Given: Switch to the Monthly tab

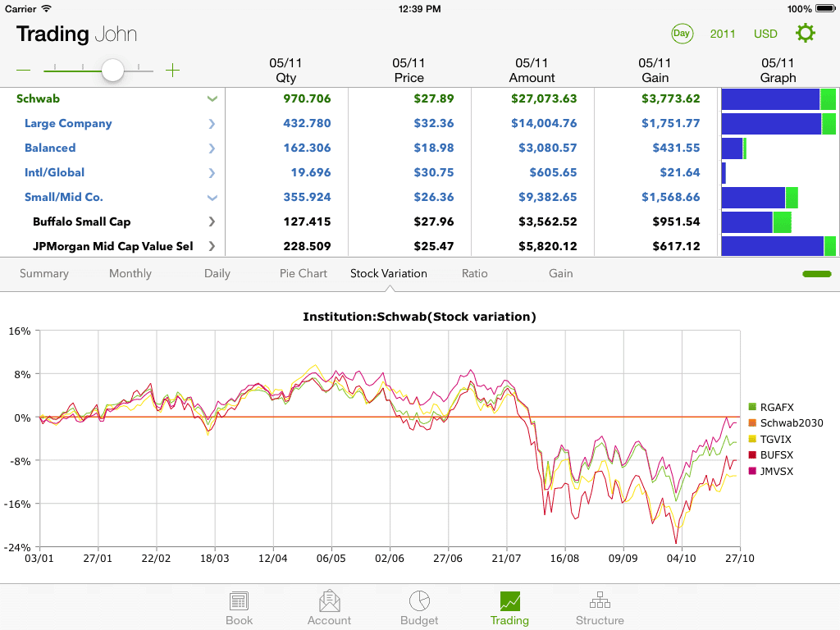Looking at the screenshot, I should (x=130, y=273).
